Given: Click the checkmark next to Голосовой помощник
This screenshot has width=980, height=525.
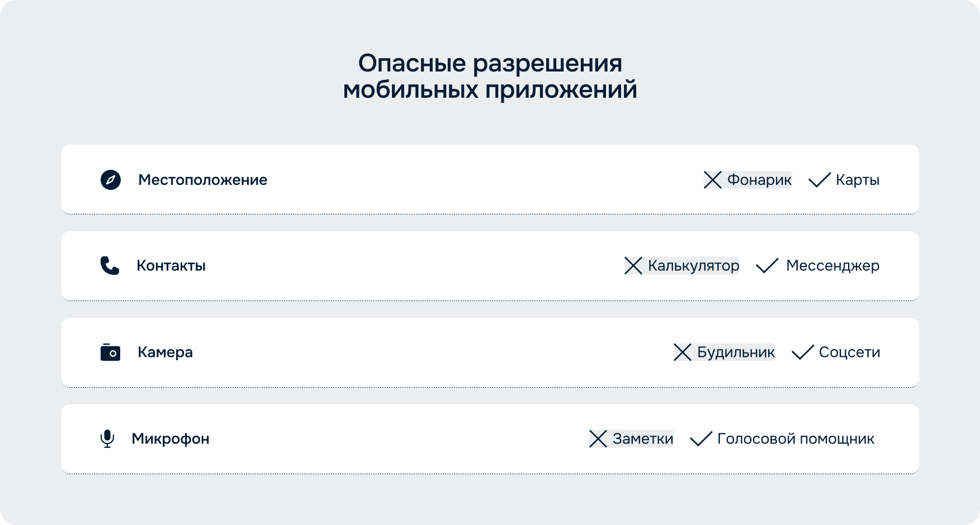Looking at the screenshot, I should 701,439.
